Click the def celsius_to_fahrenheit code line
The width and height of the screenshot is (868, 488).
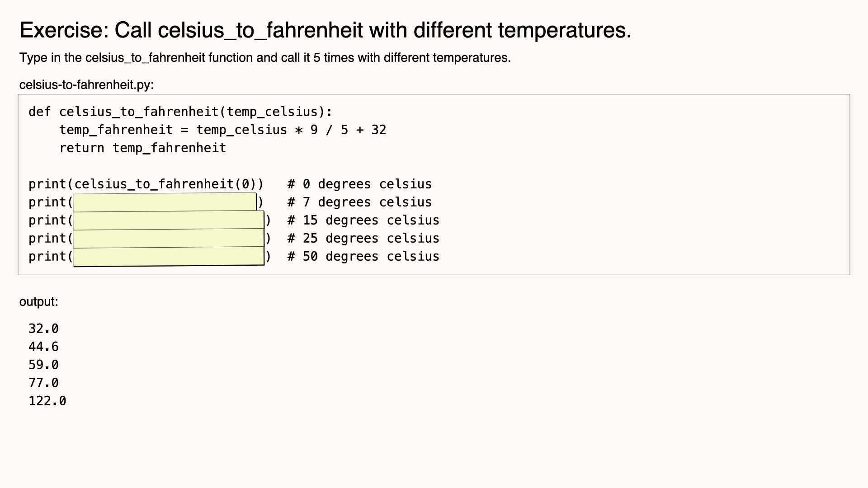180,112
